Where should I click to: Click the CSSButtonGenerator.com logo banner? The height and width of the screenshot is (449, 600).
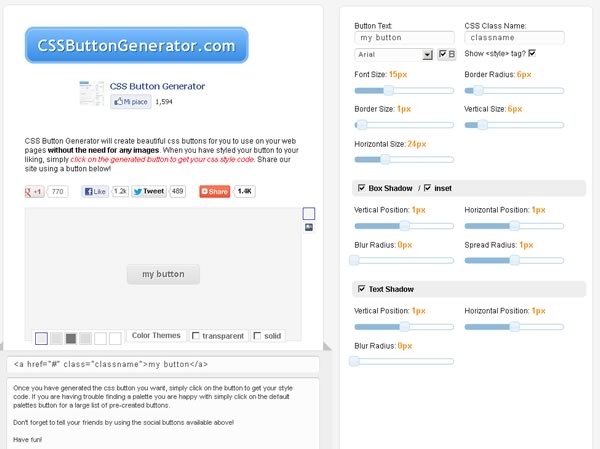pyautogui.click(x=137, y=45)
